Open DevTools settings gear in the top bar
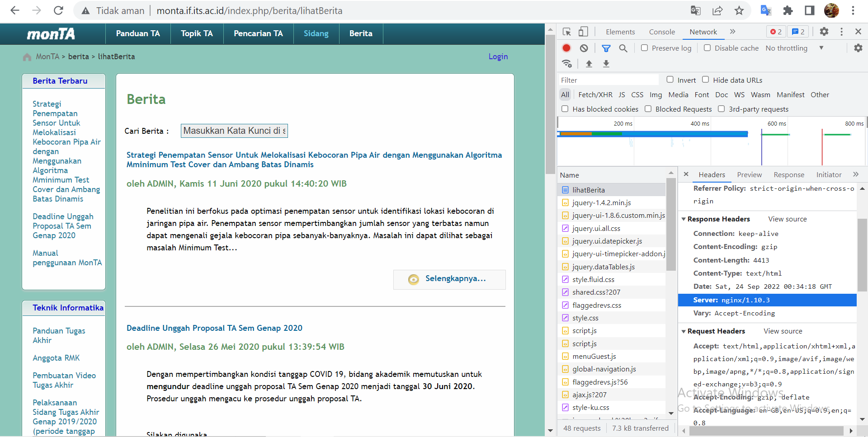Screen dimensions: 868x437 (x=824, y=32)
